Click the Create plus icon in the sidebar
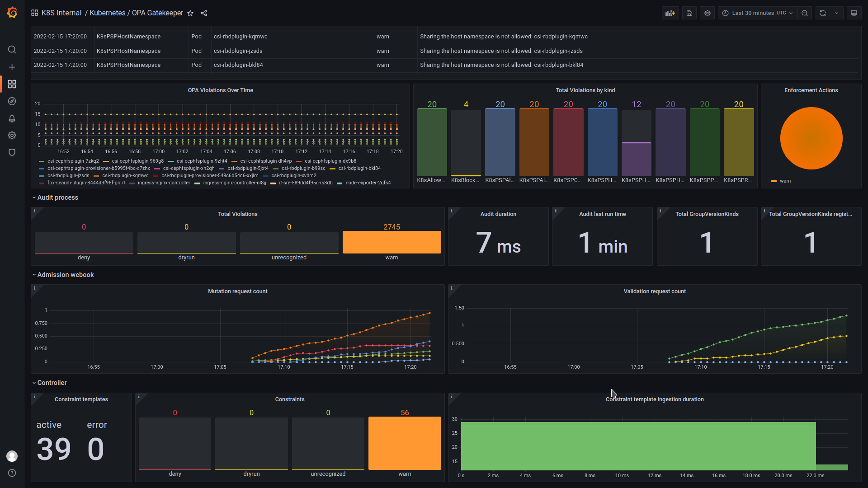 click(12, 67)
